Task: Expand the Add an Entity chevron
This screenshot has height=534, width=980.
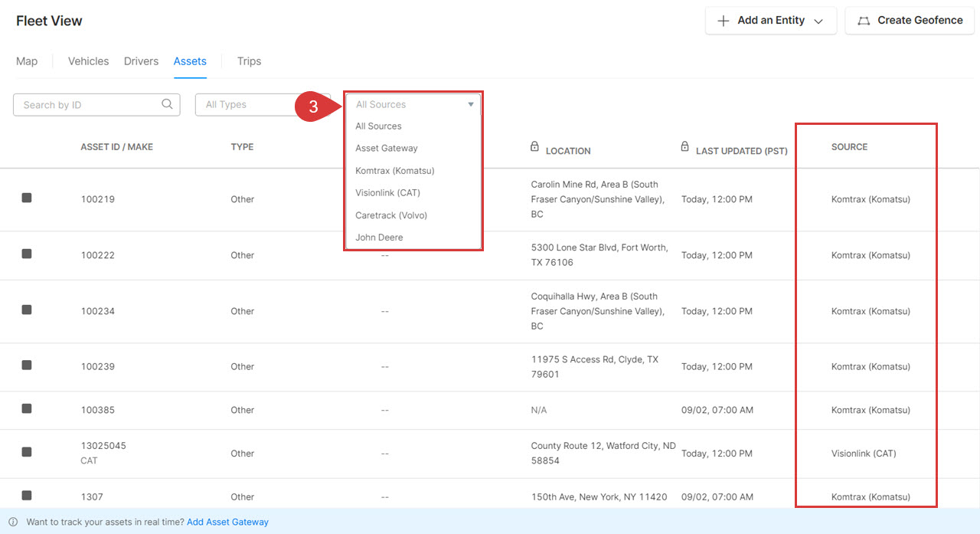Action: click(818, 21)
